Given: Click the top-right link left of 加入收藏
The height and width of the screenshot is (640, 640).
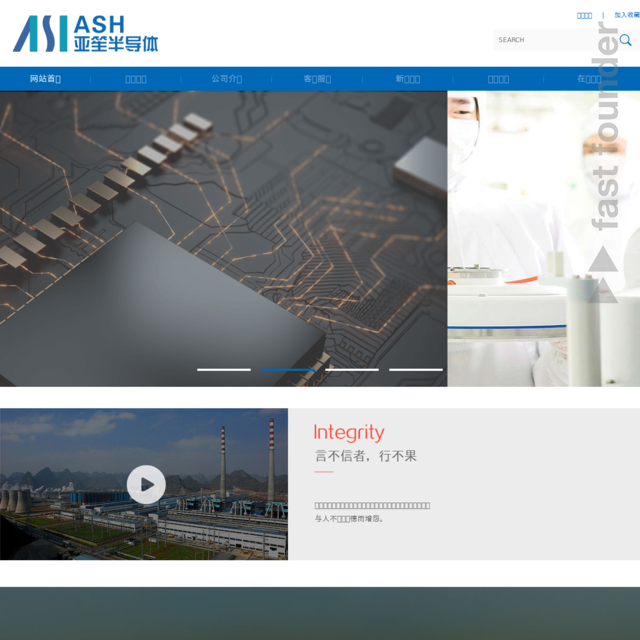Looking at the screenshot, I should (x=584, y=15).
